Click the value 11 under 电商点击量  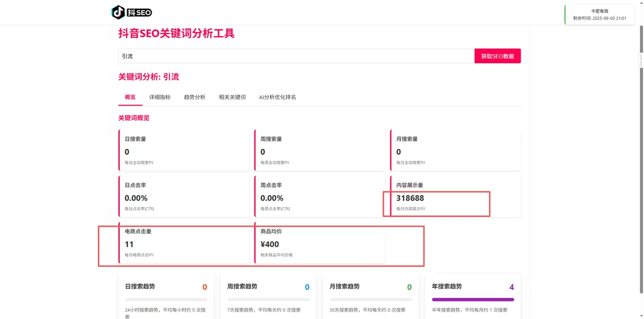(x=129, y=244)
